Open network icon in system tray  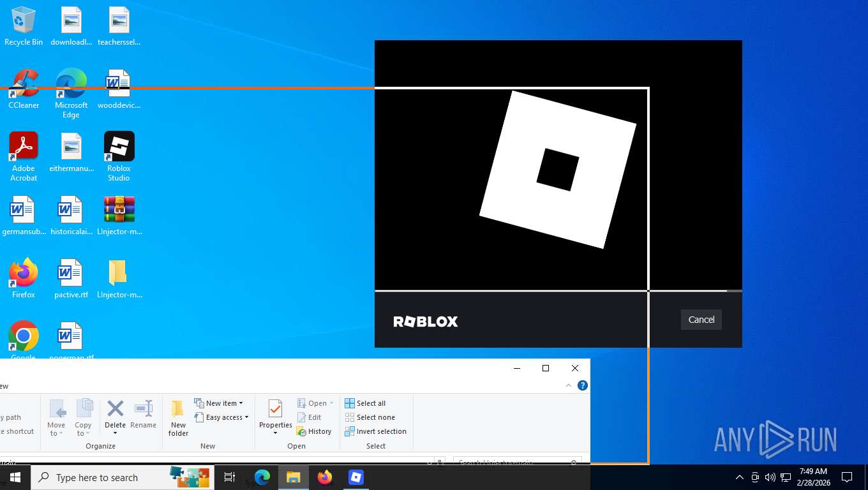tap(786, 477)
